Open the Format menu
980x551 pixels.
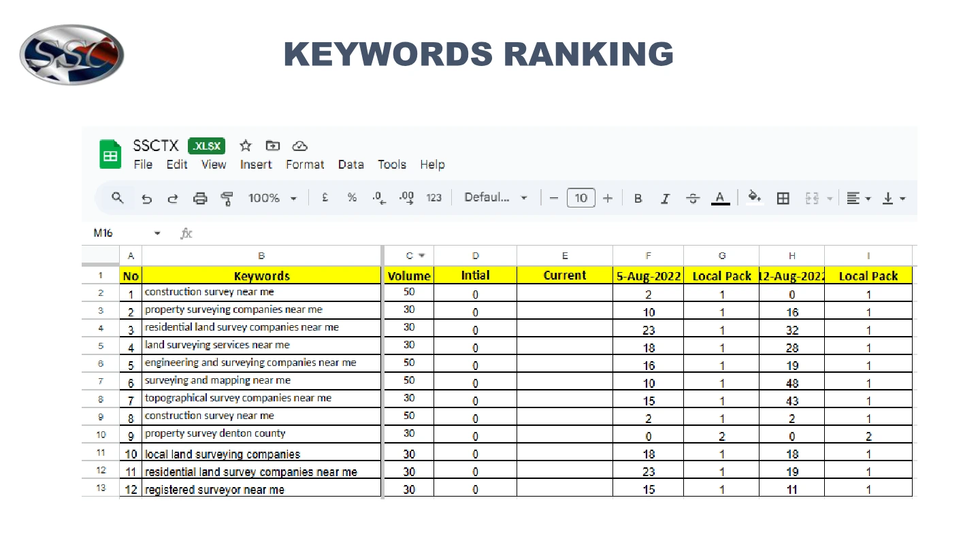305,165
